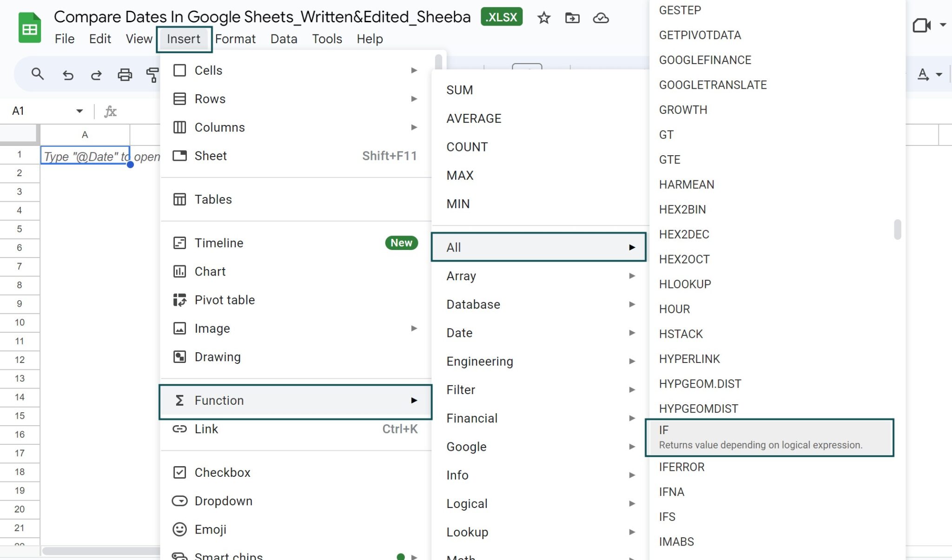Image resolution: width=952 pixels, height=560 pixels.
Task: Insert a Link
Action: (296, 428)
